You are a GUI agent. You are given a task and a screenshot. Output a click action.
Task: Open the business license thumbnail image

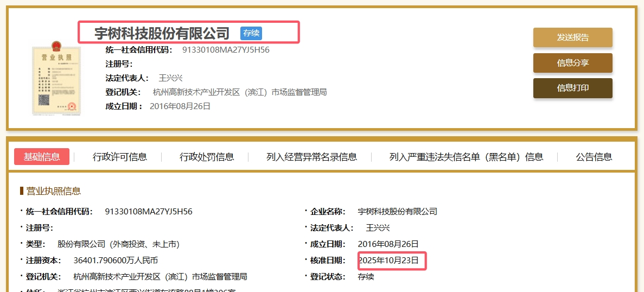click(56, 78)
